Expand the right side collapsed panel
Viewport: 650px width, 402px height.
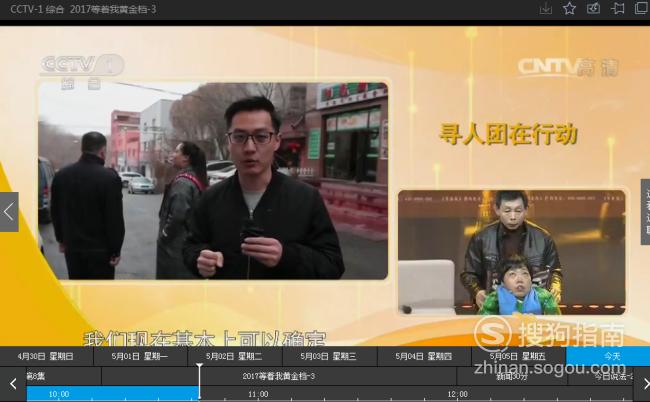tap(645, 212)
